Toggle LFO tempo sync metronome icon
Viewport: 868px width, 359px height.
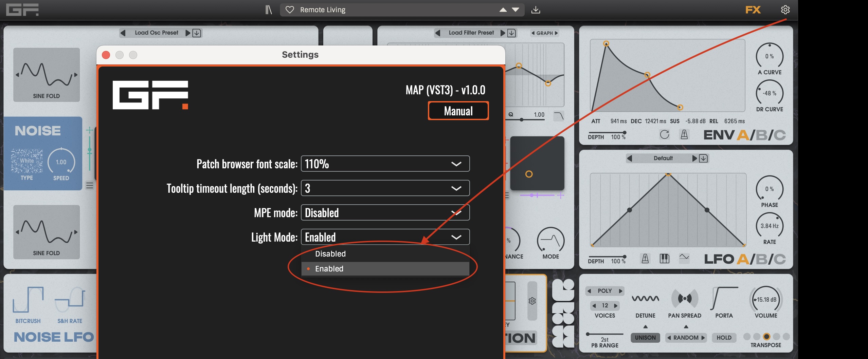(x=645, y=259)
